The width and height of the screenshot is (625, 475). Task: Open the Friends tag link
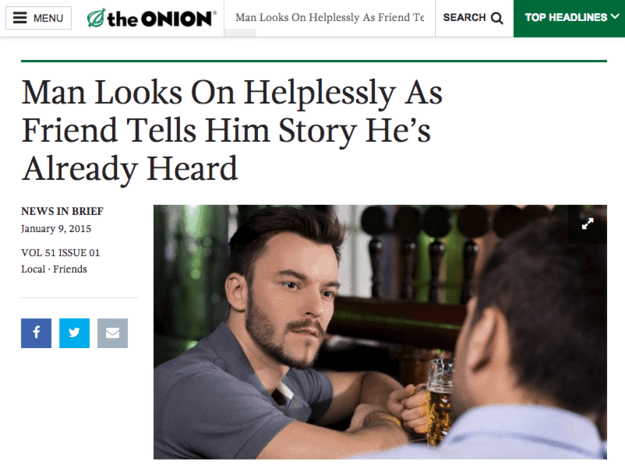70,269
